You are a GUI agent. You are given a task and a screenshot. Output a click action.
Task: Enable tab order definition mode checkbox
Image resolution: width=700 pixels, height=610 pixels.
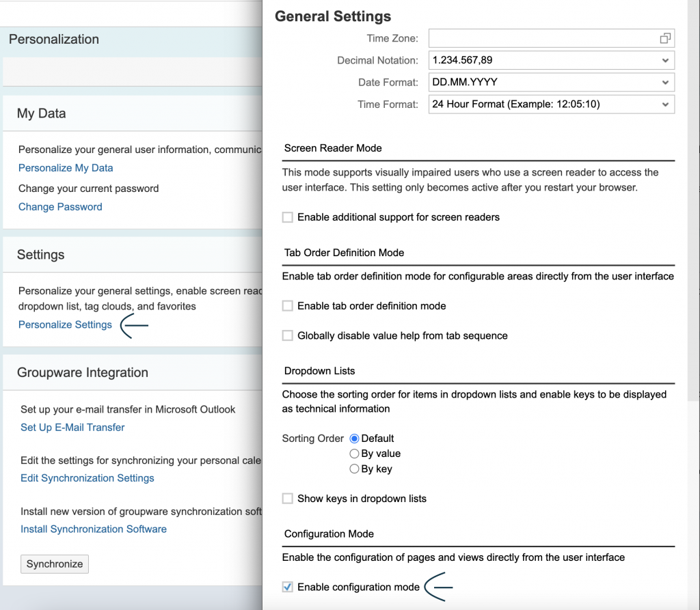pos(288,305)
